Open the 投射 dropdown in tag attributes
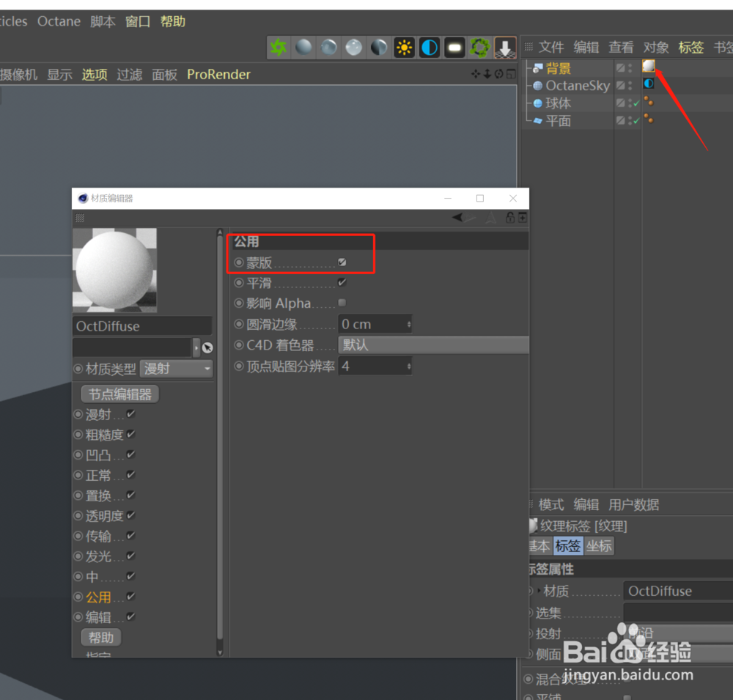 (x=678, y=633)
